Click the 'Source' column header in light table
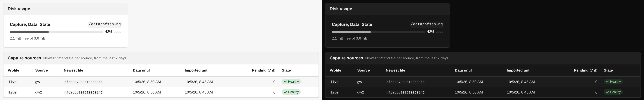Viewport: 644px width, 100px height. tap(41, 70)
